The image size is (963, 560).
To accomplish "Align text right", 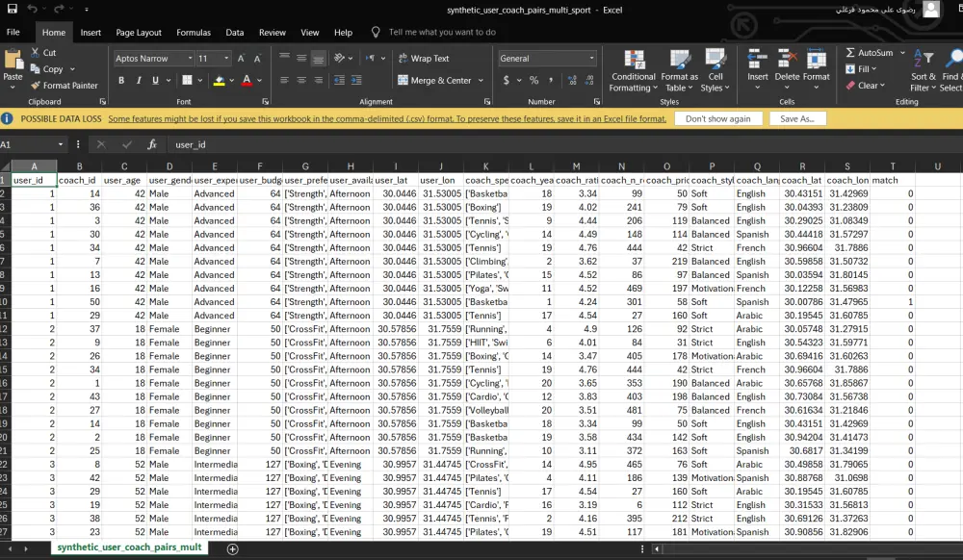I will point(318,80).
